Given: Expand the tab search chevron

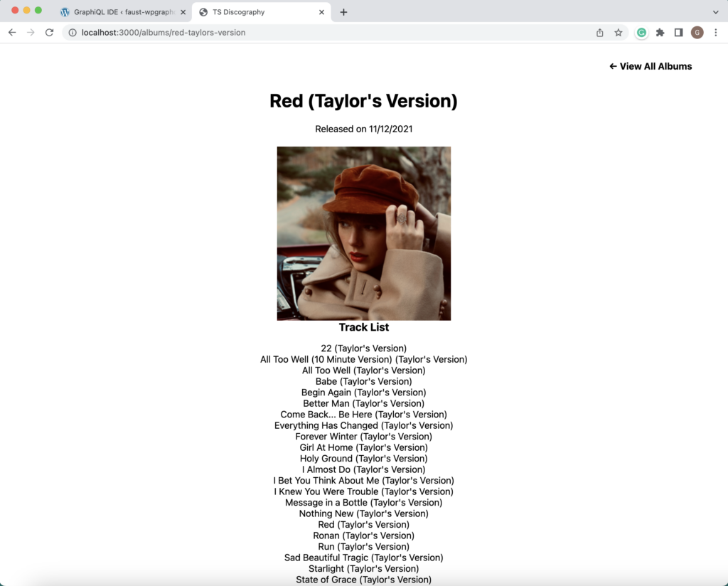Looking at the screenshot, I should pyautogui.click(x=715, y=12).
